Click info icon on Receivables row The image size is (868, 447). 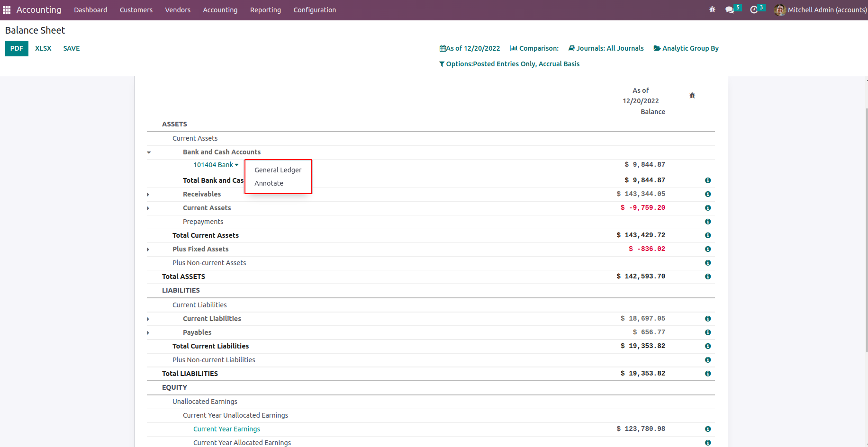[708, 194]
